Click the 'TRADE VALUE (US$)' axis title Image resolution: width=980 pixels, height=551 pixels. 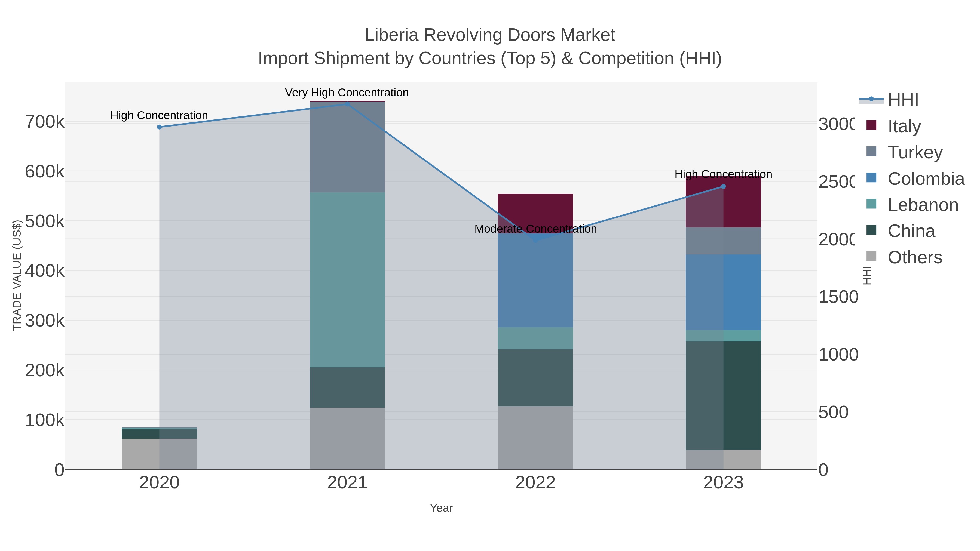pos(17,275)
